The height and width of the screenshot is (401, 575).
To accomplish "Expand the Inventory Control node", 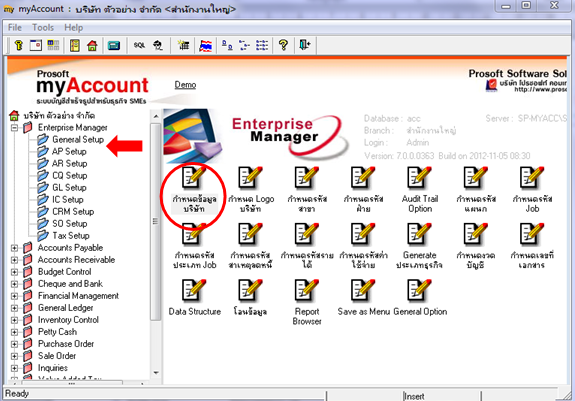I will coord(14,320).
